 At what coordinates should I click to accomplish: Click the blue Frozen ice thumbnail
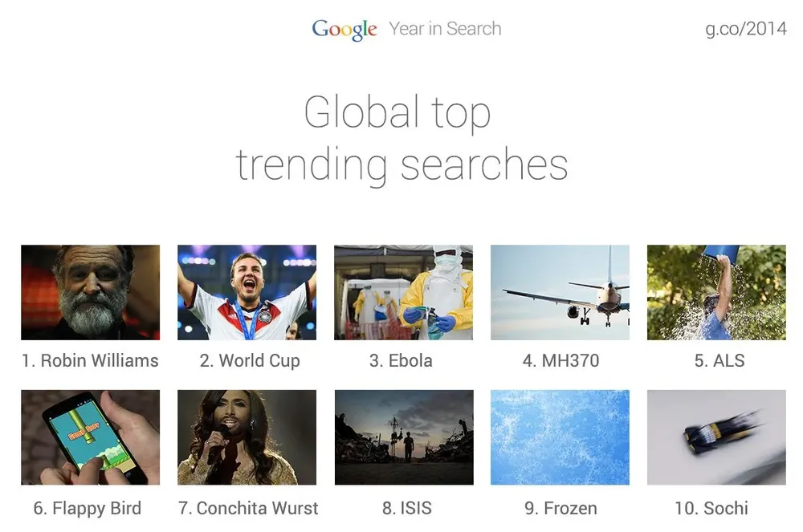coord(560,437)
